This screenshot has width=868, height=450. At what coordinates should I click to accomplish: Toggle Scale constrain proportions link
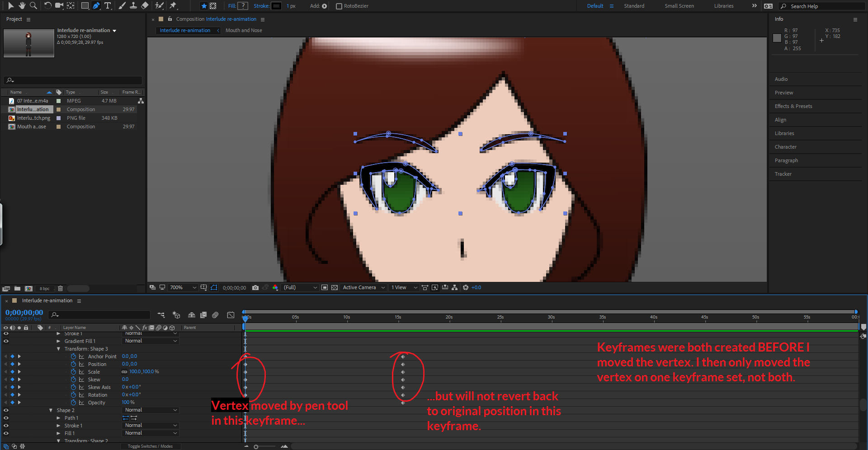[124, 372]
